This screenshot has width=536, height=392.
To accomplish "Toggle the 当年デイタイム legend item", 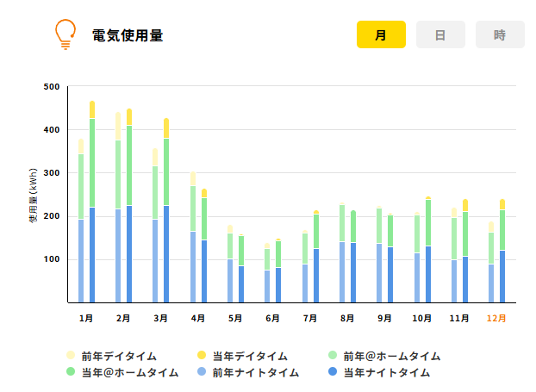I will [243, 356].
